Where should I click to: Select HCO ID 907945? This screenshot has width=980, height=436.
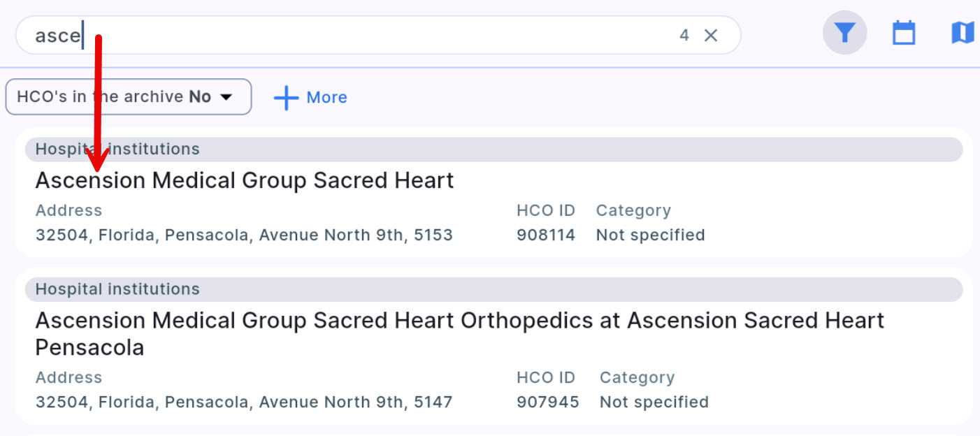pos(548,402)
